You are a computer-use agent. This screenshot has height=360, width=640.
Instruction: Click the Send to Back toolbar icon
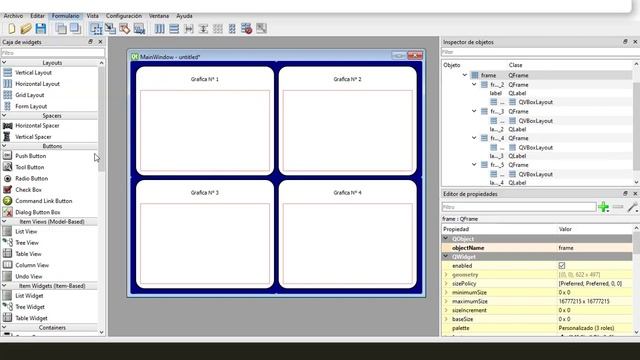[x=61, y=29]
